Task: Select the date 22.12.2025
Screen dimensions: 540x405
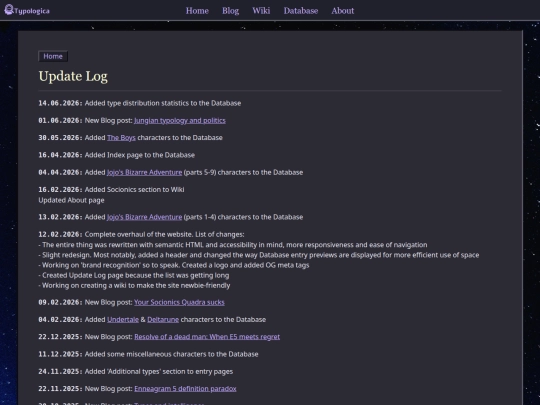Action: tap(61, 337)
